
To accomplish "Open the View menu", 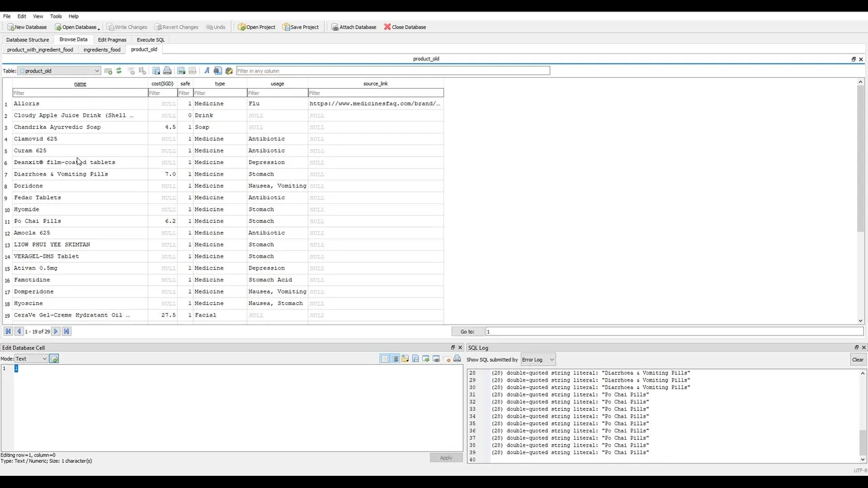I will (x=38, y=16).
